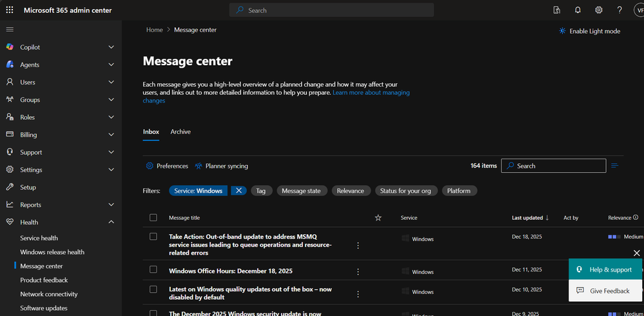Open the account avatar in top bar
Image resolution: width=644 pixels, height=316 pixels.
639,10
